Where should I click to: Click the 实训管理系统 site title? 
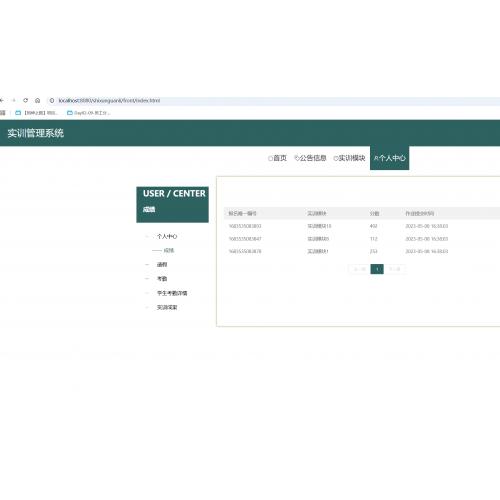(36, 133)
